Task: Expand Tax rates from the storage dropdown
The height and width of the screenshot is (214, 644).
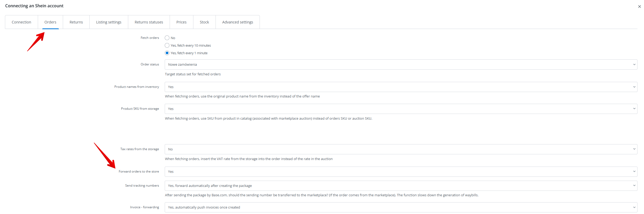Action: (401, 149)
